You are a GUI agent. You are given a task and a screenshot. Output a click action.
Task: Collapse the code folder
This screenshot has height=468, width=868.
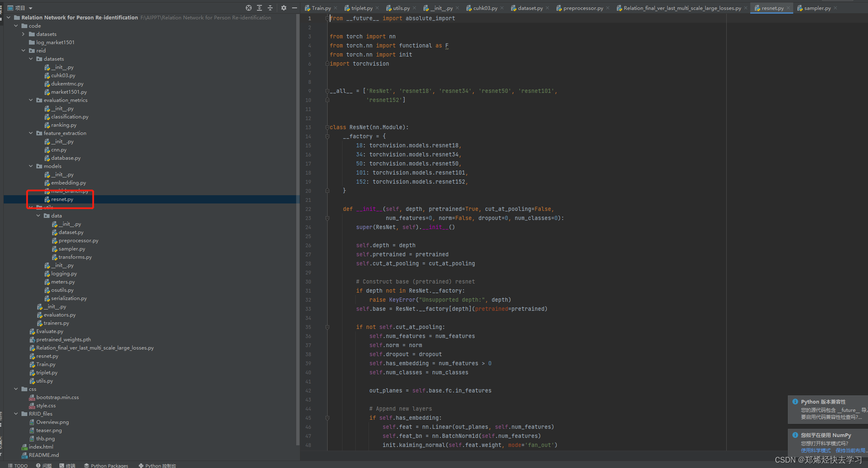pyautogui.click(x=16, y=26)
